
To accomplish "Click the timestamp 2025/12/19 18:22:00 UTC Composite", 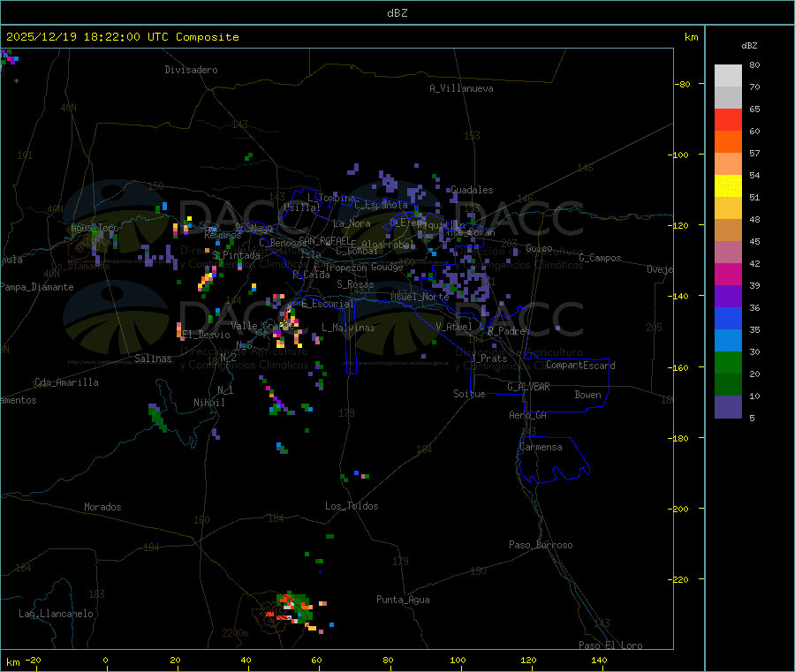I will [122, 37].
